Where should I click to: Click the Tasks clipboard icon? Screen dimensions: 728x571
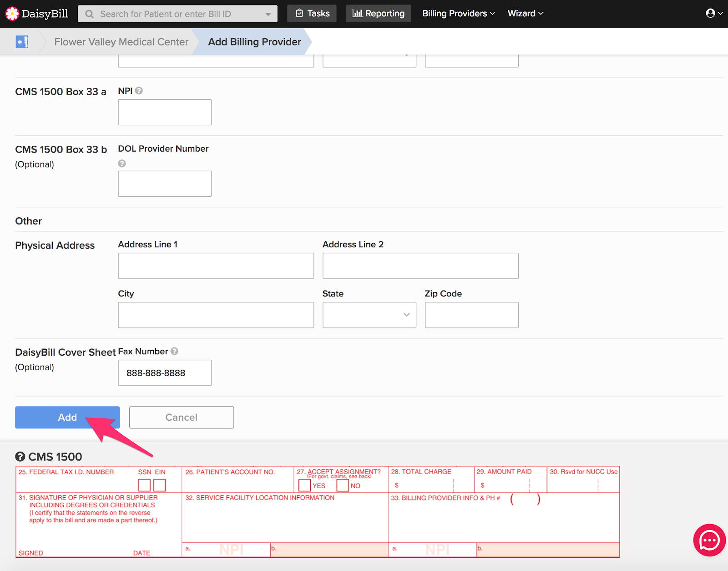299,13
